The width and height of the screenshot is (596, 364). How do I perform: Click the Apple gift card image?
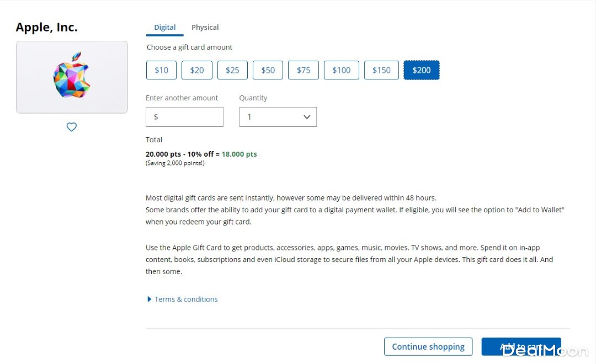(x=72, y=77)
